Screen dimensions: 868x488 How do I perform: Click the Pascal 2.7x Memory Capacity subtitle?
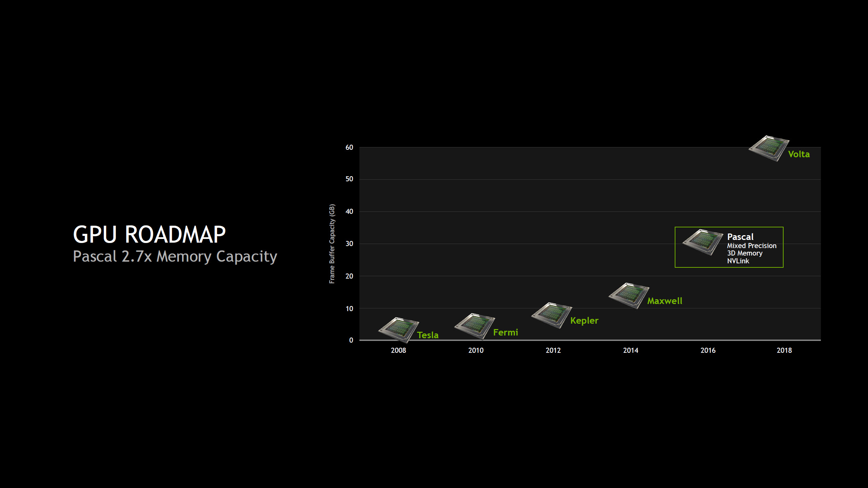coord(175,257)
